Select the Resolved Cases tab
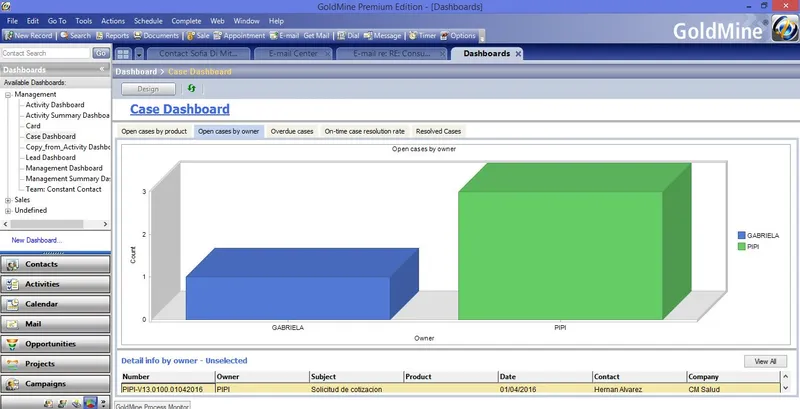This screenshot has width=800, height=409. tap(438, 131)
